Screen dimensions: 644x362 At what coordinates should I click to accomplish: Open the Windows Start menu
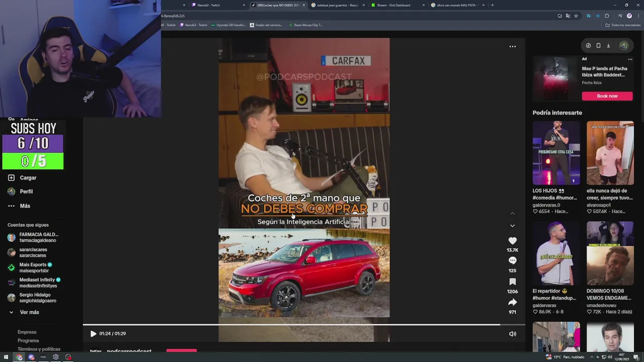pyautogui.click(x=6, y=357)
